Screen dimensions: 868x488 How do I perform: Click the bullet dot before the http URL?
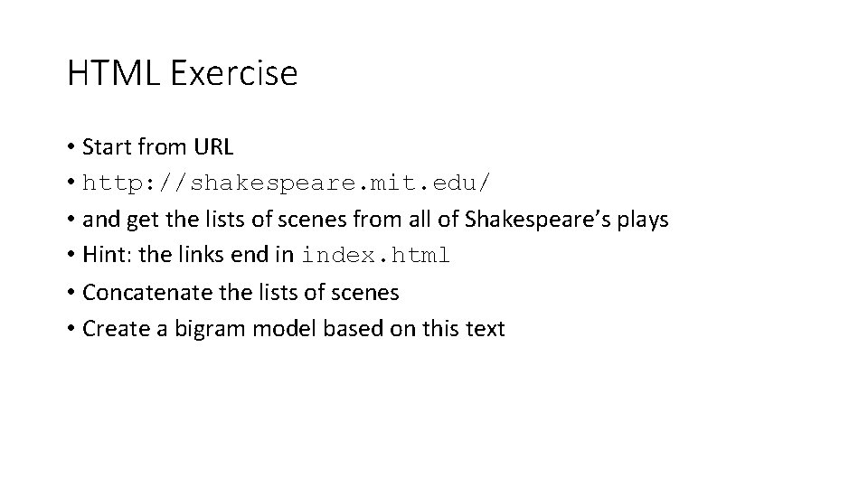pyautogui.click(x=71, y=182)
